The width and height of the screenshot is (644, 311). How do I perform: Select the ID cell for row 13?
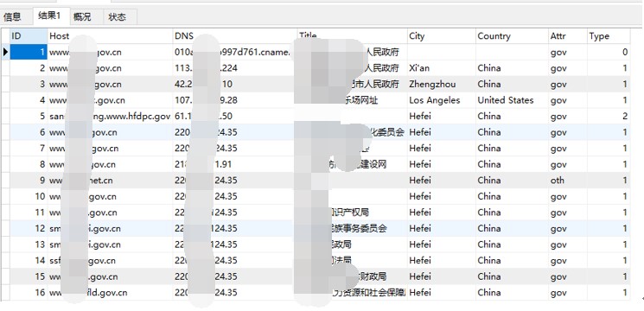coord(29,244)
